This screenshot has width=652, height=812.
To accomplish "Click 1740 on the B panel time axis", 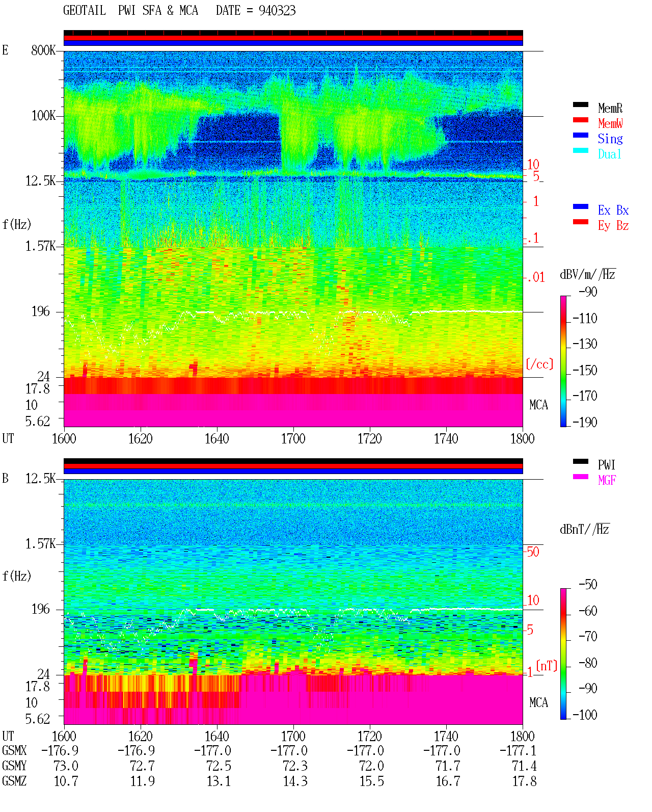I will (446, 737).
